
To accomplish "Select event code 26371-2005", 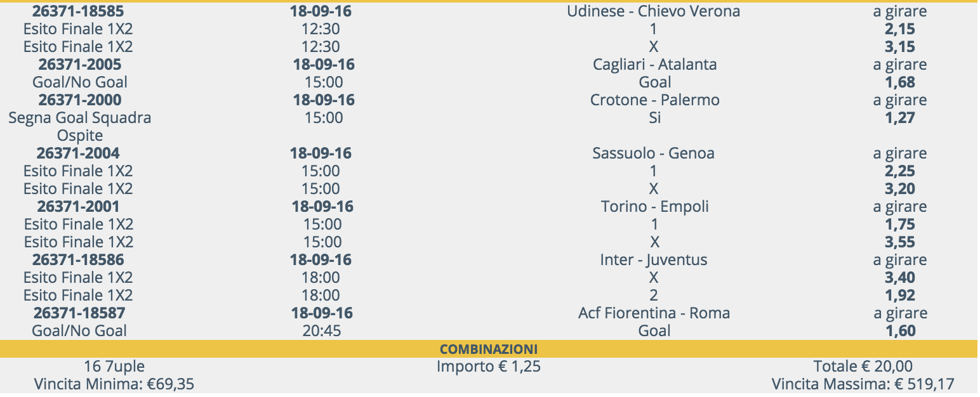I will click(x=79, y=65).
